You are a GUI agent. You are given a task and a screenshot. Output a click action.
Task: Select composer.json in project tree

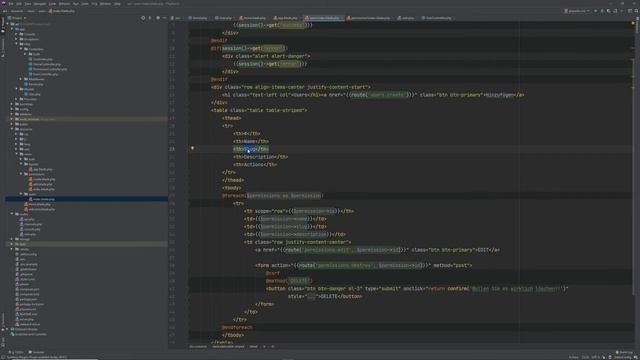point(28,289)
